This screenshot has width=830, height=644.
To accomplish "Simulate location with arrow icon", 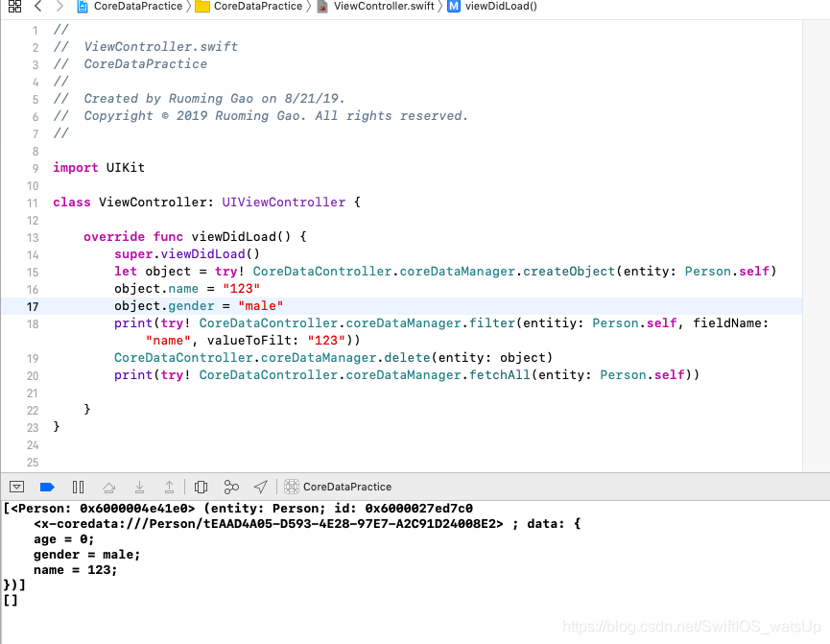I will pyautogui.click(x=261, y=487).
